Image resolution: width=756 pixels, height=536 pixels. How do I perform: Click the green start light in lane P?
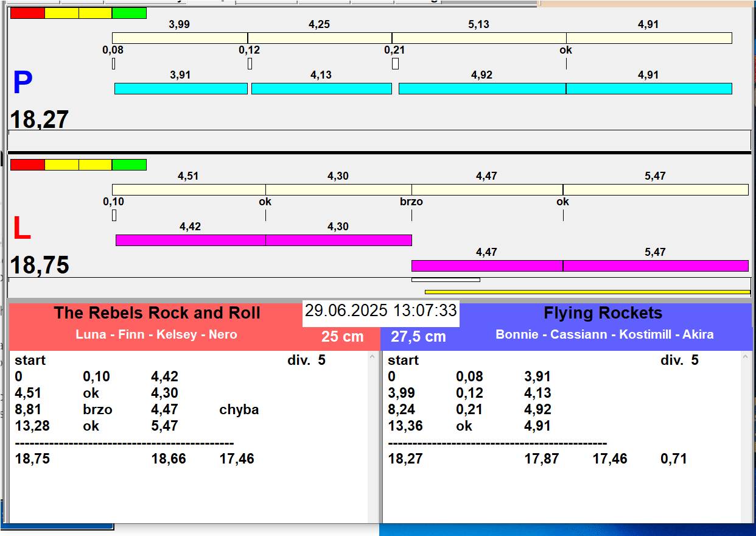click(x=129, y=13)
